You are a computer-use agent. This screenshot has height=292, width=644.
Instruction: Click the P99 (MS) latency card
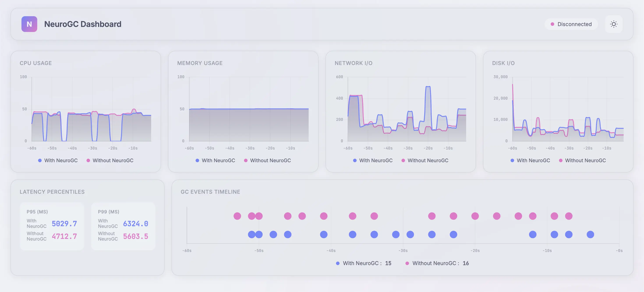(123, 226)
